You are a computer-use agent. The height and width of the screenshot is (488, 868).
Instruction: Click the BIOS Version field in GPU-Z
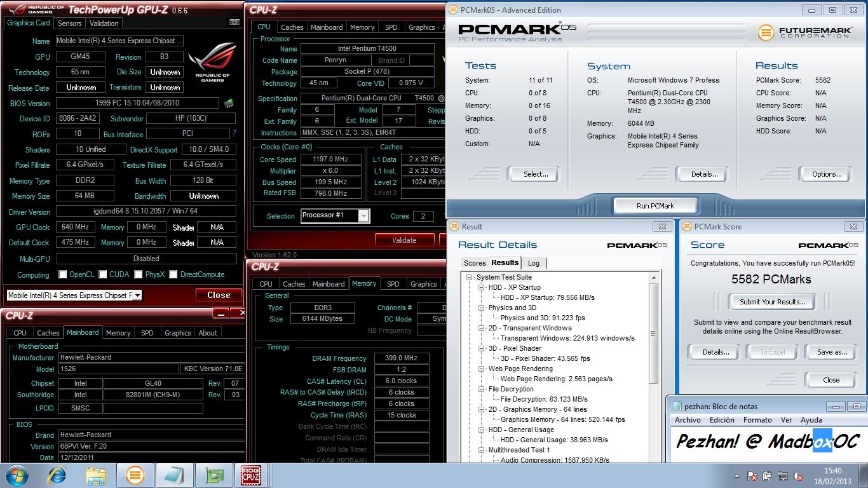(138, 103)
